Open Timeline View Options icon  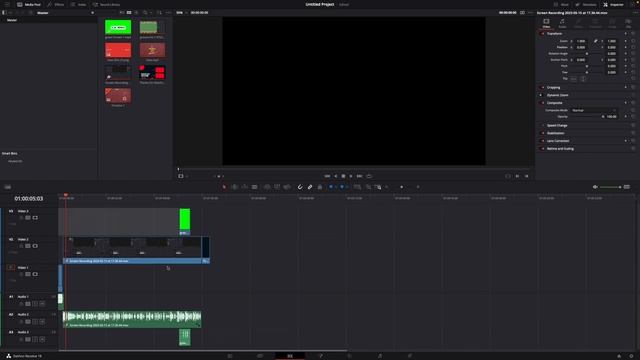7,187
